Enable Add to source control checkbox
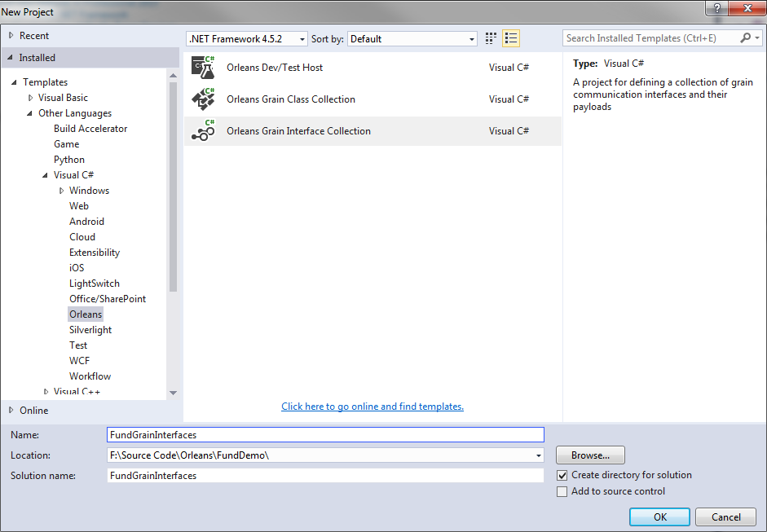767x532 pixels. (x=562, y=491)
